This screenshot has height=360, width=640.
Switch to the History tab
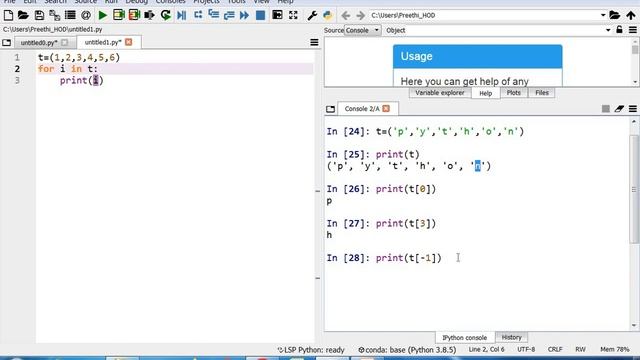[x=511, y=338]
